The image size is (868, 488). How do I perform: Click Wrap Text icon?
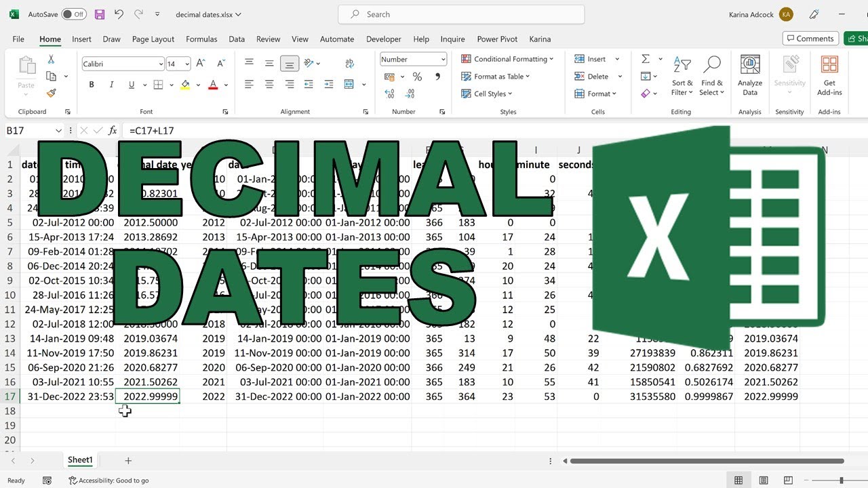pyautogui.click(x=349, y=62)
